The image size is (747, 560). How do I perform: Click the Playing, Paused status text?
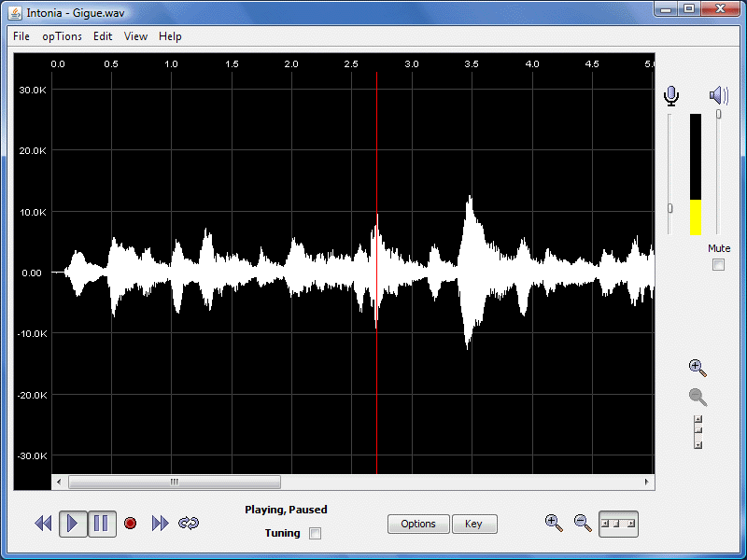pos(286,510)
